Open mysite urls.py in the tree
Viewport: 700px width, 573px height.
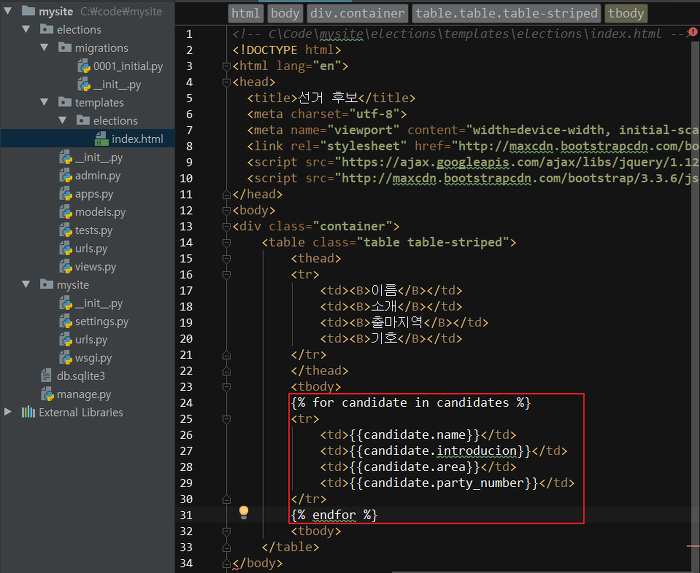pos(91,340)
